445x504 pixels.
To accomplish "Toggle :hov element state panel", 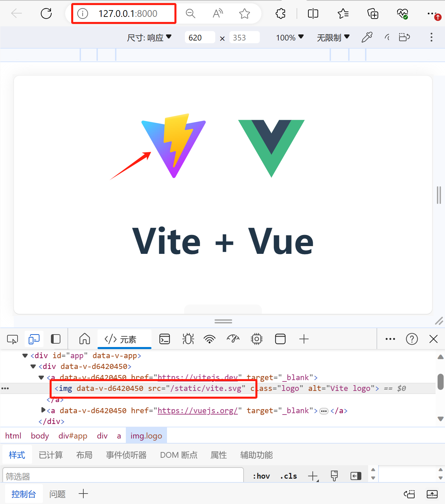I will (x=261, y=476).
